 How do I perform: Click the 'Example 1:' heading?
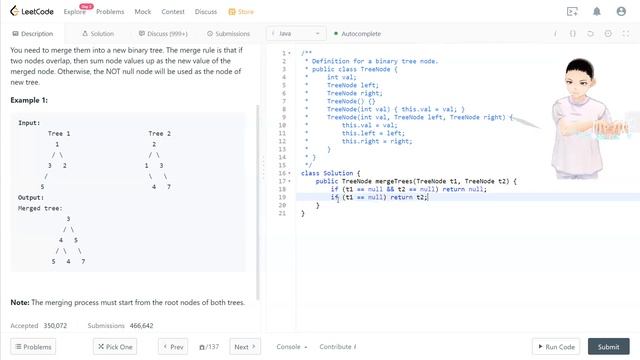(x=29, y=100)
